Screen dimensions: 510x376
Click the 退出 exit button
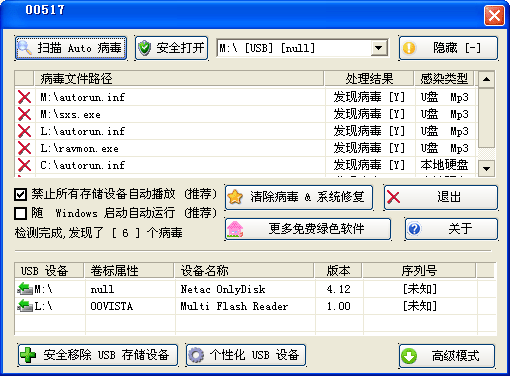(x=441, y=197)
